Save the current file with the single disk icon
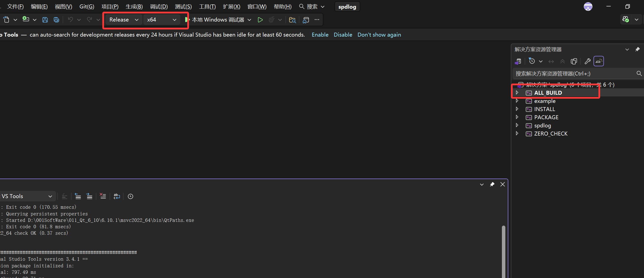The image size is (644, 278). point(45,20)
